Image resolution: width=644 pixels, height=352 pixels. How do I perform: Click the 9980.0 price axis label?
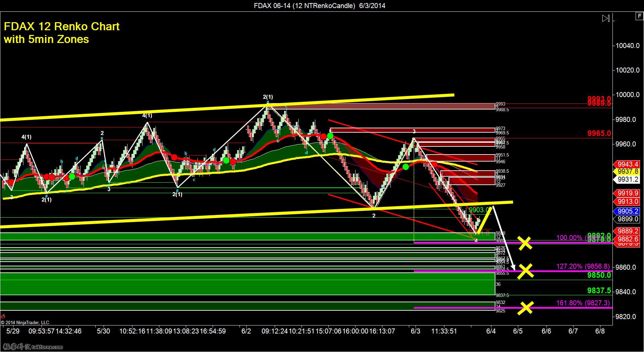click(x=626, y=120)
